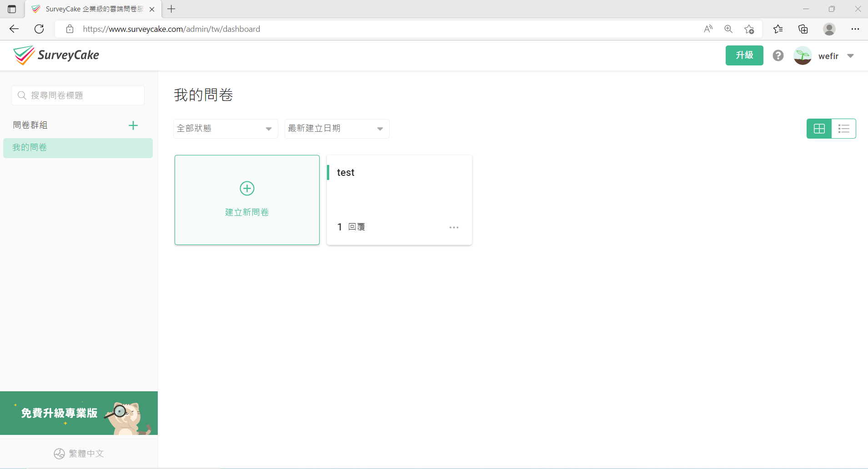Expand the wefir account dropdown arrow

click(x=850, y=56)
